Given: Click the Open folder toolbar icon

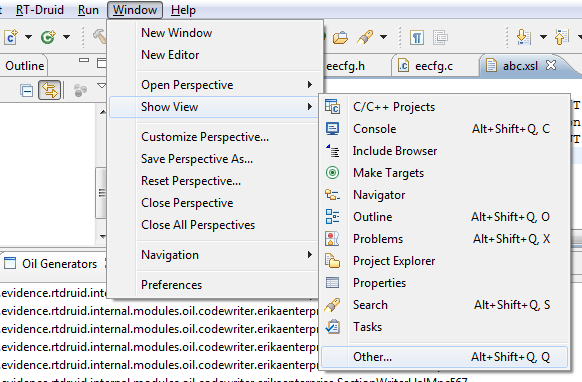Looking at the screenshot, I should pos(340,37).
